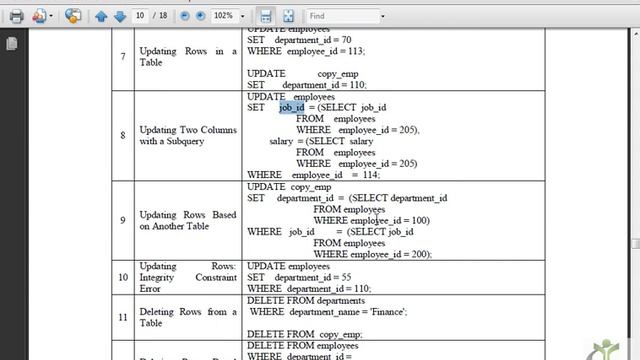Click 'Updating Two Columns with a Subquery' cell
The width and height of the screenshot is (640, 360).
[x=188, y=136]
